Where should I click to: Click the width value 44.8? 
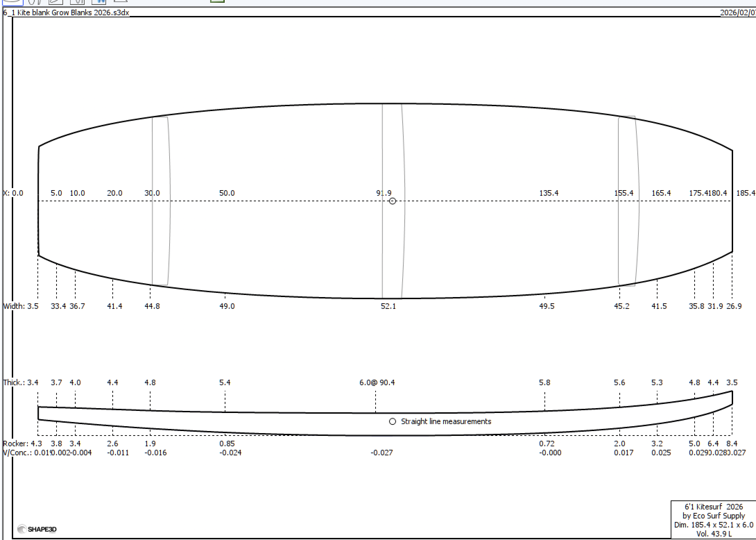(x=152, y=306)
